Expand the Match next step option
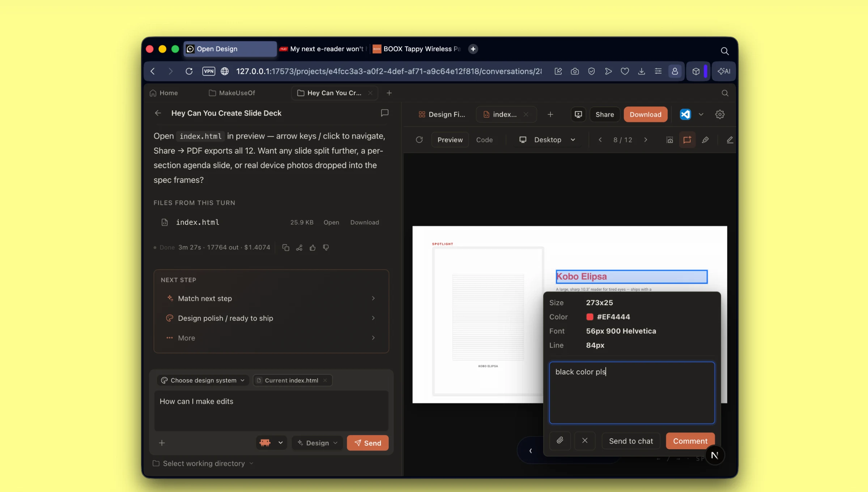This screenshot has width=868, height=492. 271,299
